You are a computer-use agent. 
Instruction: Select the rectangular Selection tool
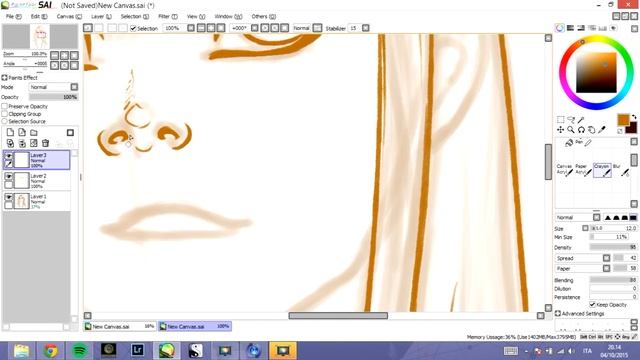click(x=560, y=120)
